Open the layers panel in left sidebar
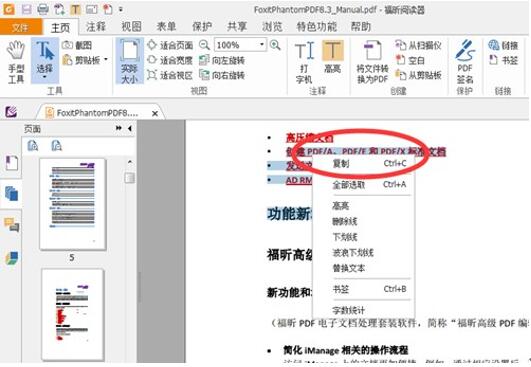Viewport: 531px width, 367px height. pyautogui.click(x=12, y=258)
